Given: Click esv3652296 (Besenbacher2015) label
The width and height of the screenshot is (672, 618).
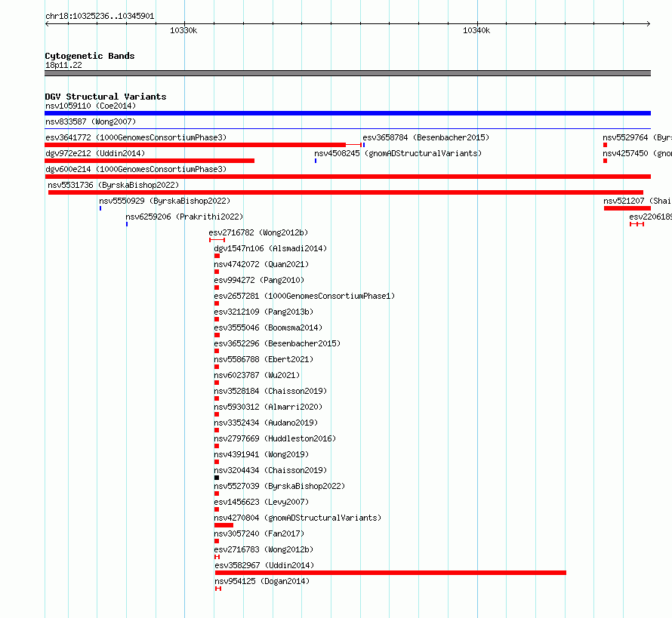Looking at the screenshot, I should pyautogui.click(x=277, y=343).
